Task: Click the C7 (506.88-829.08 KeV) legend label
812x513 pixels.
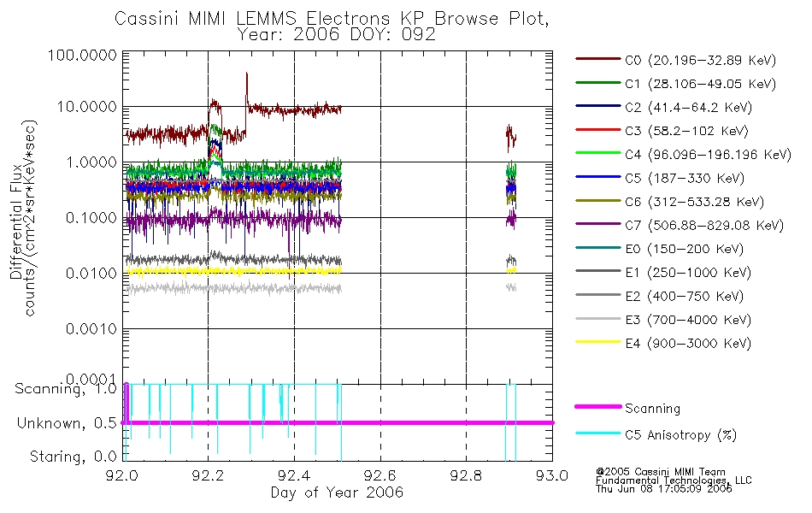Action: click(x=703, y=226)
